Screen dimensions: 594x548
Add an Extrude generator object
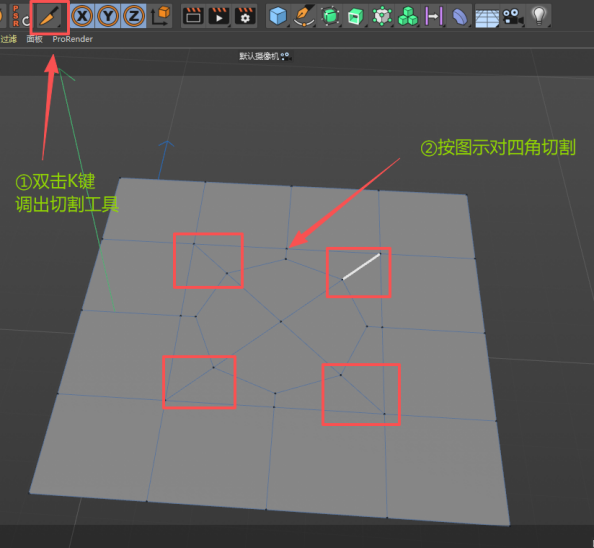click(356, 16)
